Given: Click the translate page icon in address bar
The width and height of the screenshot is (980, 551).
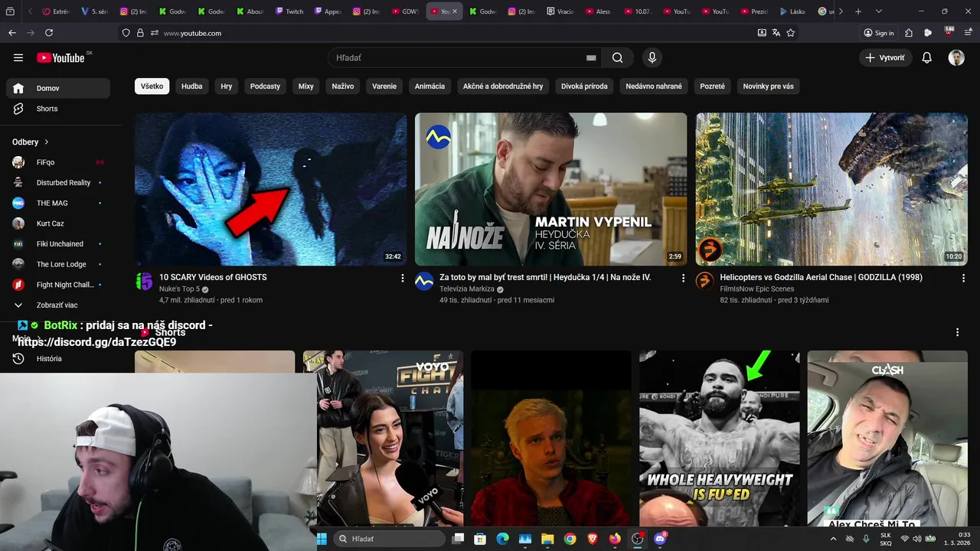Looking at the screenshot, I should (x=776, y=33).
